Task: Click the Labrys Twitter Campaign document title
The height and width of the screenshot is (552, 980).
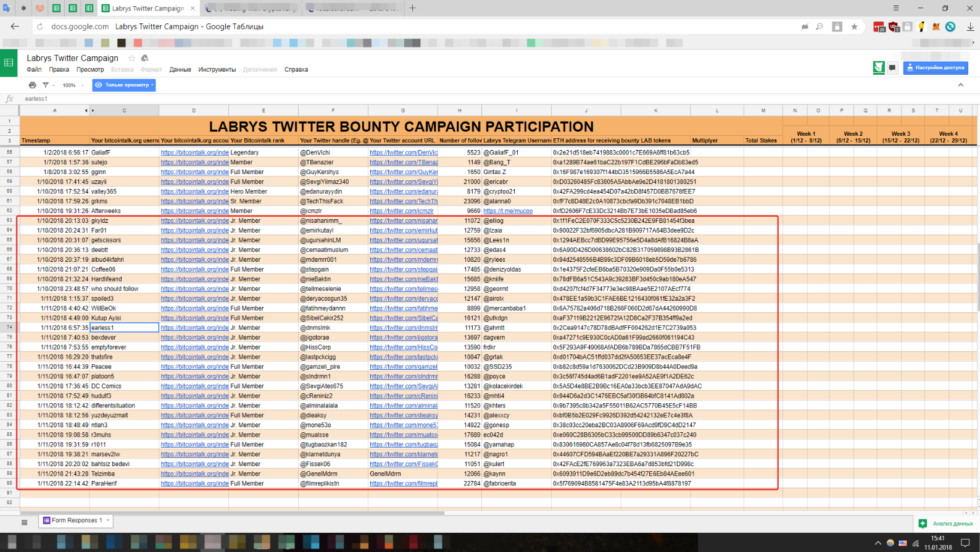Action: (x=73, y=58)
